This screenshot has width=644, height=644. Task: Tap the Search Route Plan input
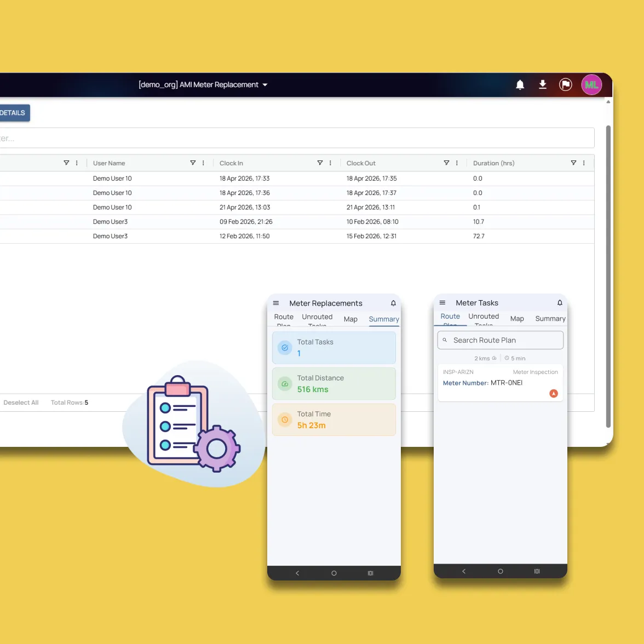[501, 340]
